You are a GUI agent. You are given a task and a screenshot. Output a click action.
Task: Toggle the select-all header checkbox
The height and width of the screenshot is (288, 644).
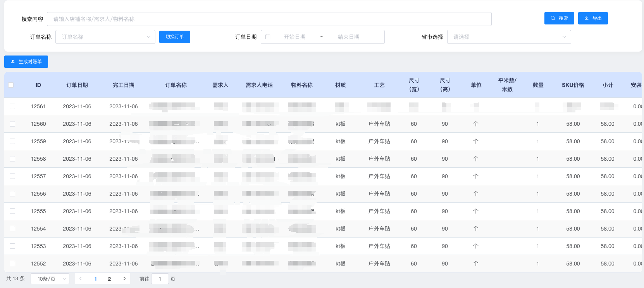pos(11,85)
